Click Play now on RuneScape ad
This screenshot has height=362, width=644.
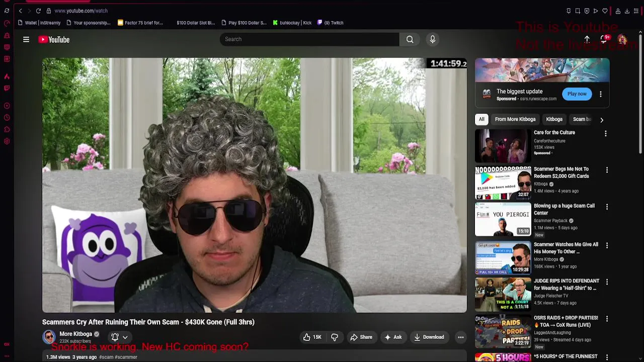click(577, 94)
